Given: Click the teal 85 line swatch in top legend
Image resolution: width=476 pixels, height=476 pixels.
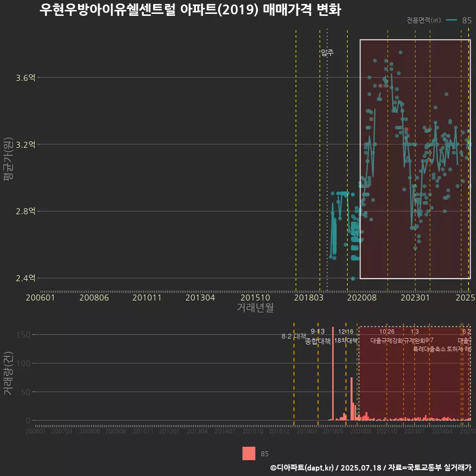Looking at the screenshot, I should [451, 20].
